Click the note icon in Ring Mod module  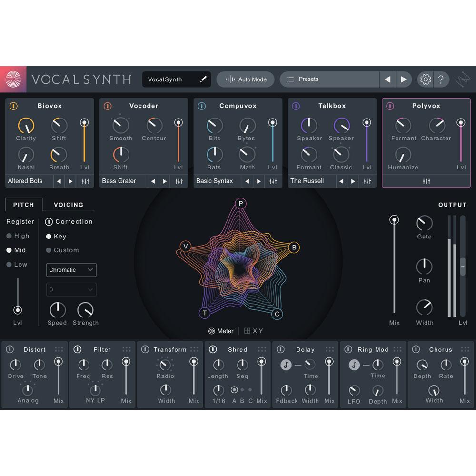[353, 364]
